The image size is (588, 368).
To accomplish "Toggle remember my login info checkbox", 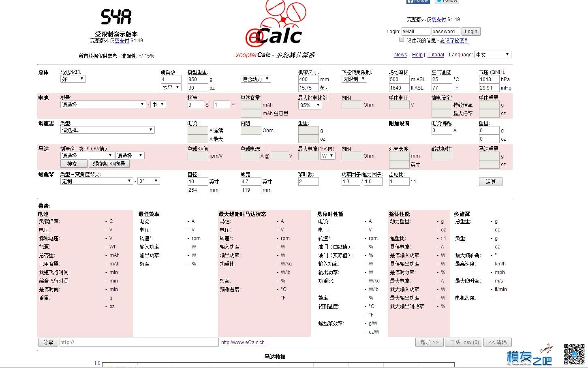I will (402, 40).
